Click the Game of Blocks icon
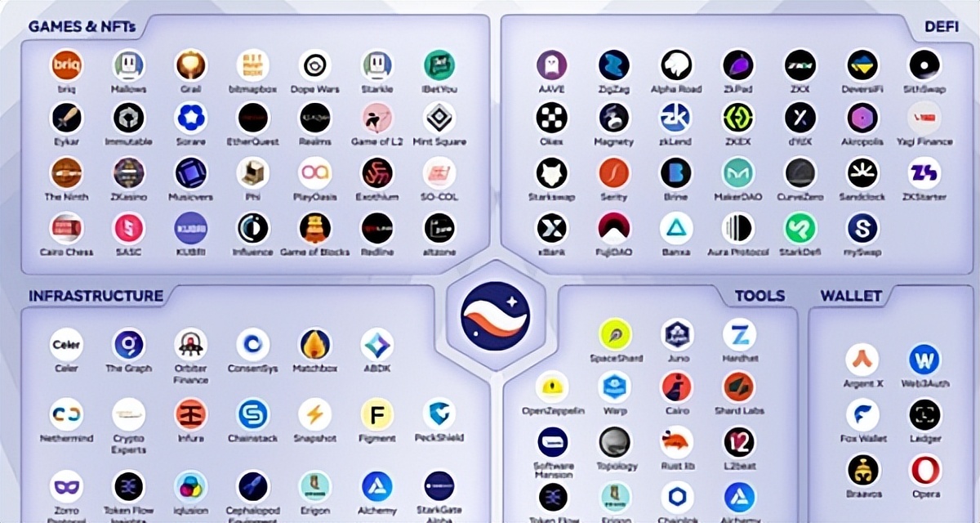This screenshot has width=980, height=523. point(315,229)
